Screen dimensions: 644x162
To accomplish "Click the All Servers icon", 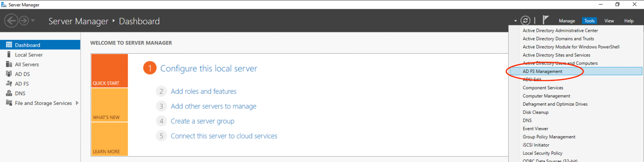I will [9, 64].
